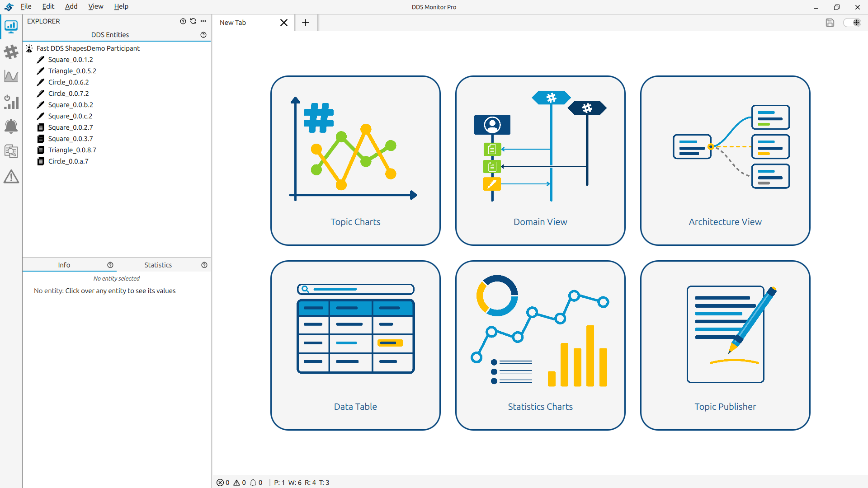Screen dimensions: 868x488
Task: Open the Domain View card
Action: 540,160
